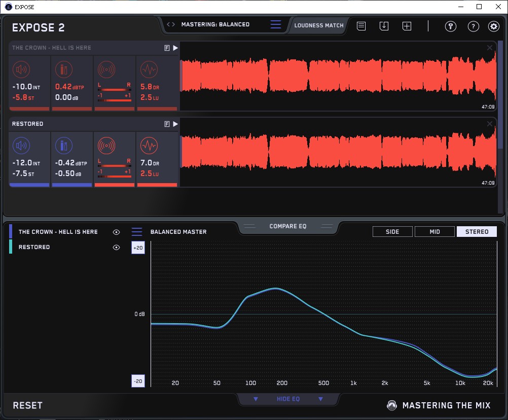Select the Stereo EQ view tab
The width and height of the screenshot is (508, 420).
(x=477, y=232)
